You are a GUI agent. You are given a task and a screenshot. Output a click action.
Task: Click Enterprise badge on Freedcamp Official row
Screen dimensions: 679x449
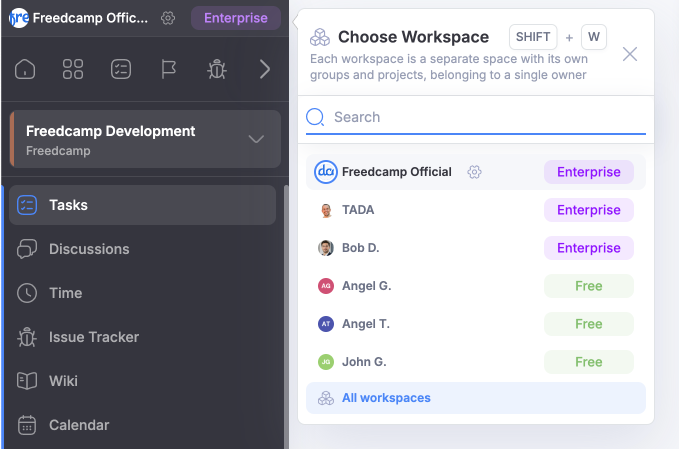(588, 172)
